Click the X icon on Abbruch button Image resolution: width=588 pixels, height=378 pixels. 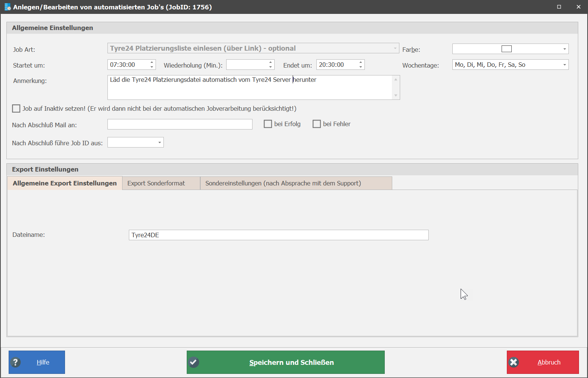click(514, 362)
